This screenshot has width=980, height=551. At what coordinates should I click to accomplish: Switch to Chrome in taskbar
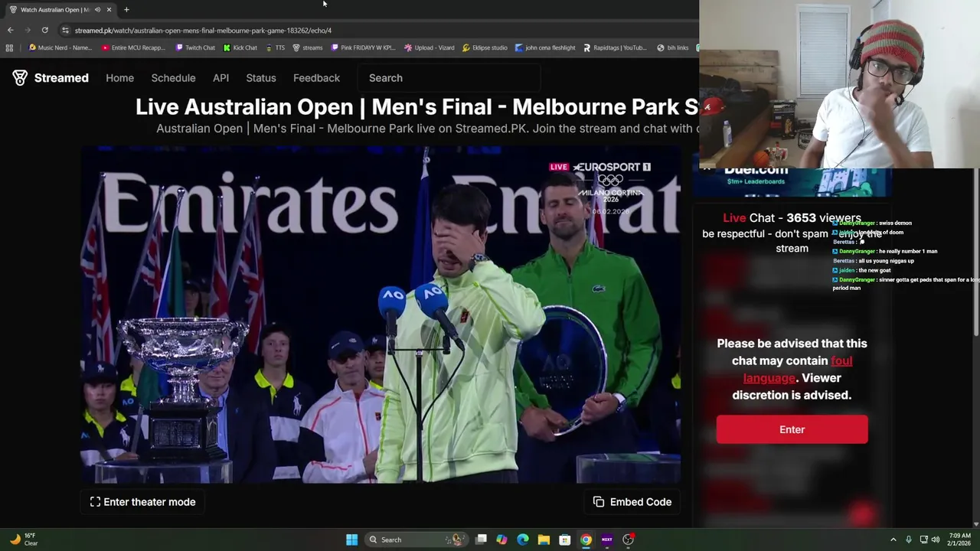coord(586,540)
